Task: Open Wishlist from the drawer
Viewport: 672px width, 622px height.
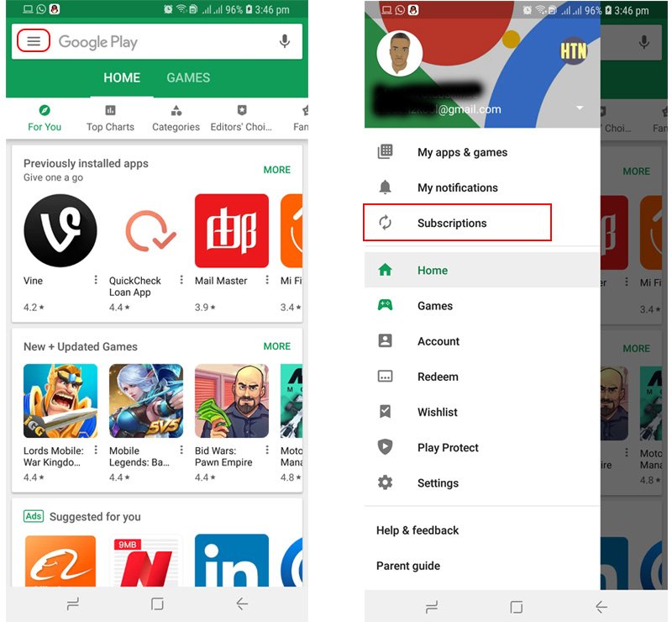Action: click(x=440, y=412)
